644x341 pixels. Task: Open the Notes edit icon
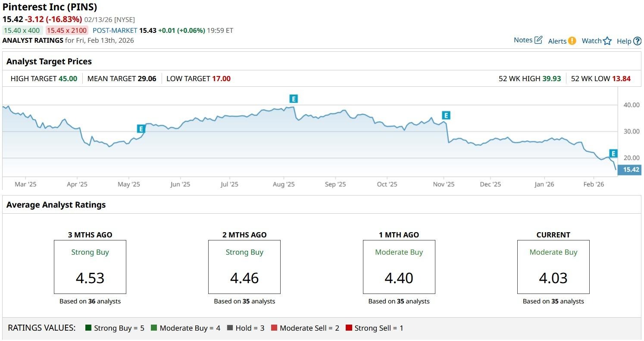coord(538,40)
